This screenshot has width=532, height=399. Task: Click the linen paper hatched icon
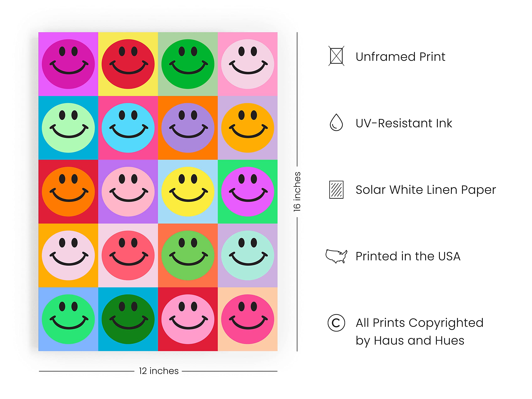(336, 190)
